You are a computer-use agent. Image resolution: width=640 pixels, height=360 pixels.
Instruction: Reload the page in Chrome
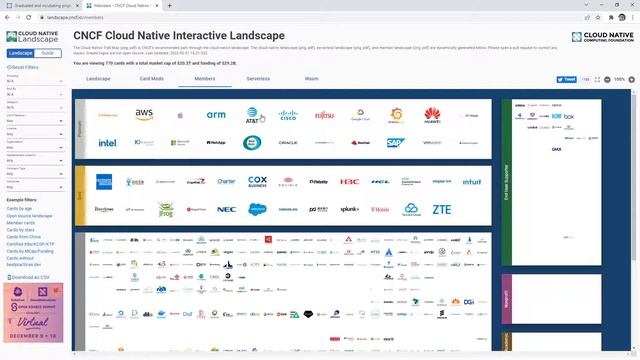(28, 18)
